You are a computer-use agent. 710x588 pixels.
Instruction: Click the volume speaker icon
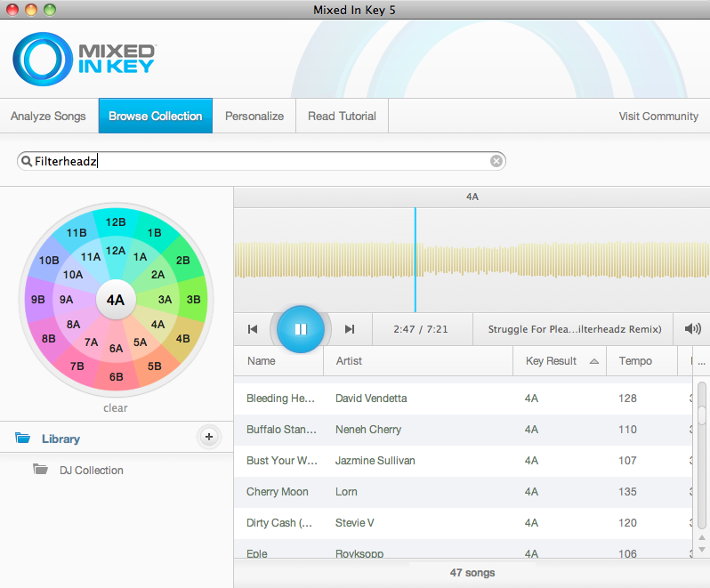pos(692,329)
